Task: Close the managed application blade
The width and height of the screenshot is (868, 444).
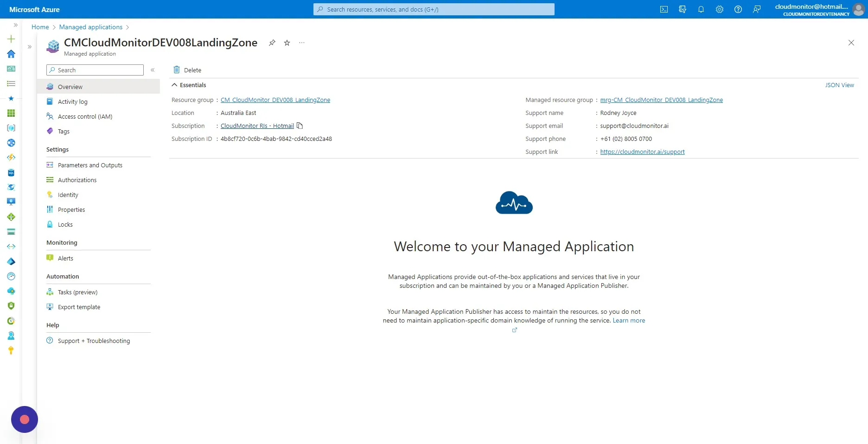Action: (851, 43)
